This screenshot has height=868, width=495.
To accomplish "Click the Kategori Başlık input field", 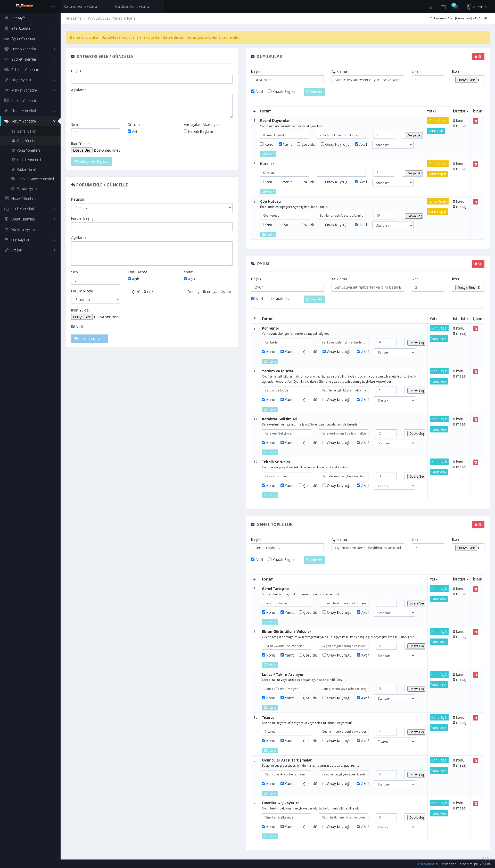I will tap(152, 79).
